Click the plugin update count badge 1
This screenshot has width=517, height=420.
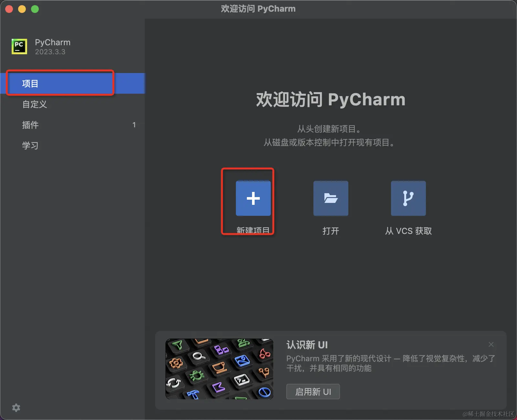(x=134, y=125)
